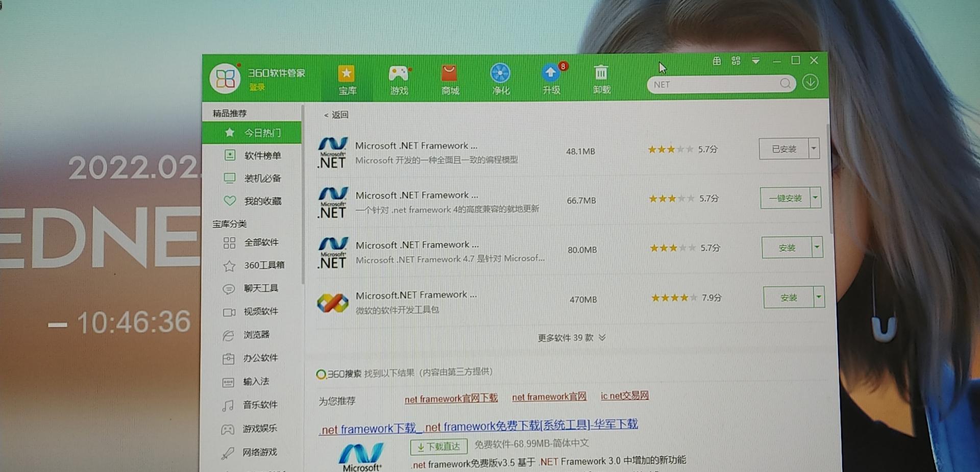Screen dimensions: 980x472
Task: Open title bar main menu dropdown triangle
Action: pos(756,61)
